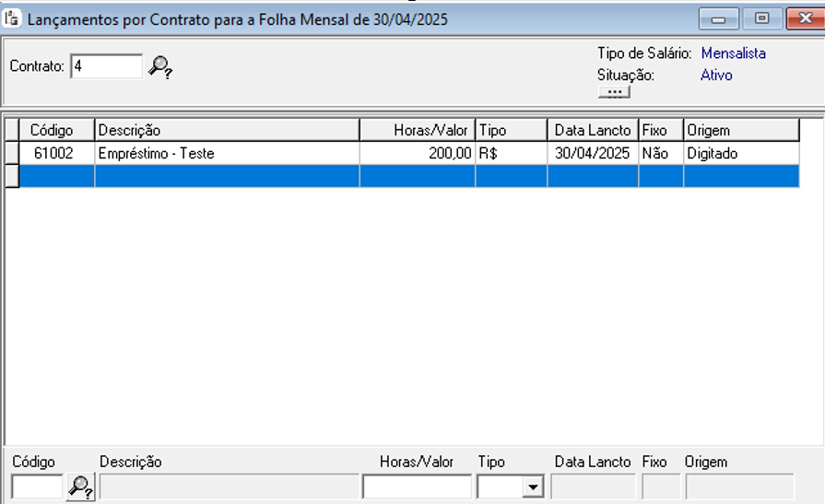Click the Contrato search magnifier icon

point(160,66)
